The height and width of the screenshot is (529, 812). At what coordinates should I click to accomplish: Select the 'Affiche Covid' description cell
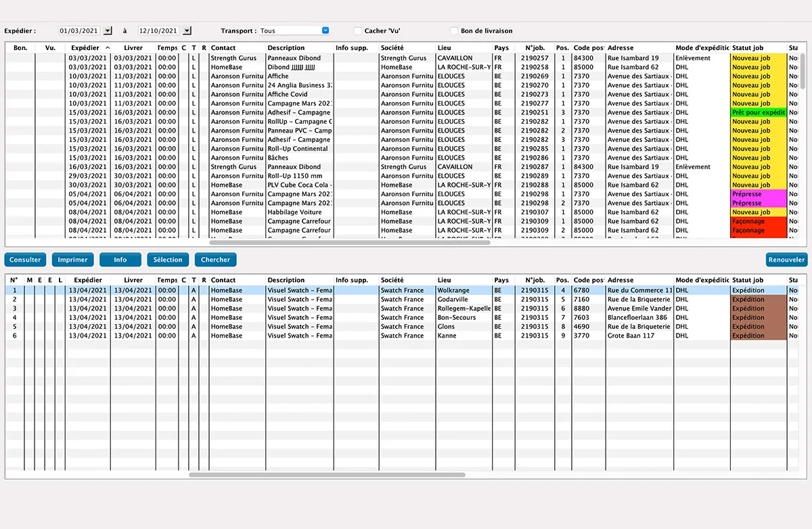tap(299, 94)
